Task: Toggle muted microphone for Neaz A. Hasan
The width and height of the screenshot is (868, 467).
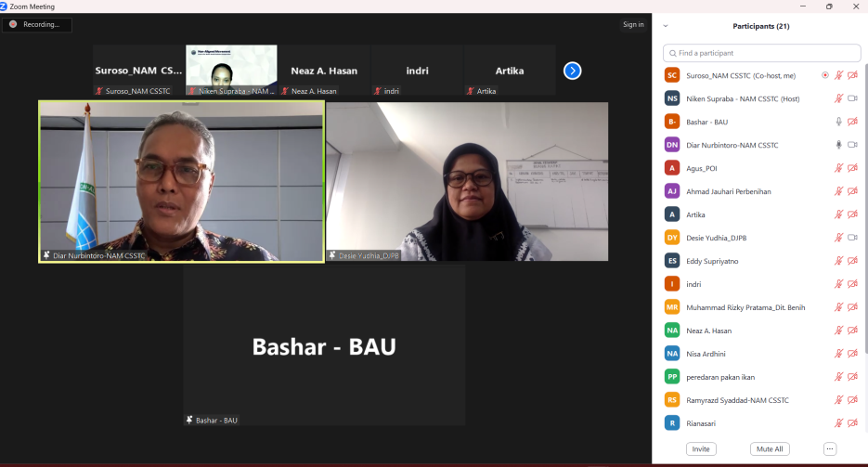Action: 838,331
